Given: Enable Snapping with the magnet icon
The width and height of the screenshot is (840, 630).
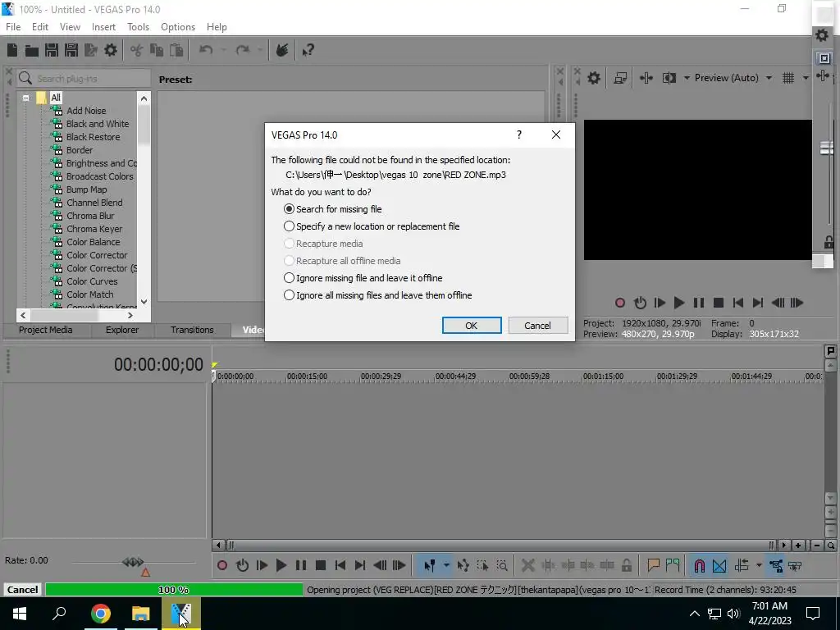Looking at the screenshot, I should tap(699, 565).
